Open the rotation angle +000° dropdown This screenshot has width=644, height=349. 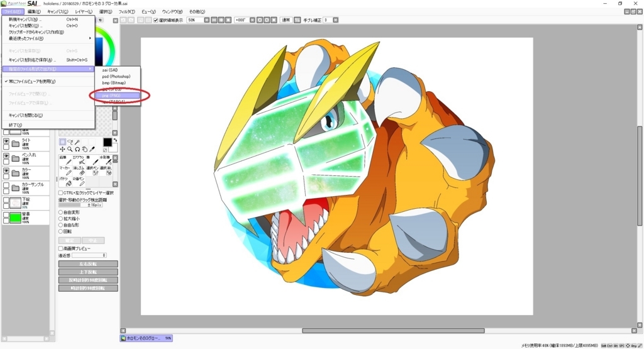252,20
